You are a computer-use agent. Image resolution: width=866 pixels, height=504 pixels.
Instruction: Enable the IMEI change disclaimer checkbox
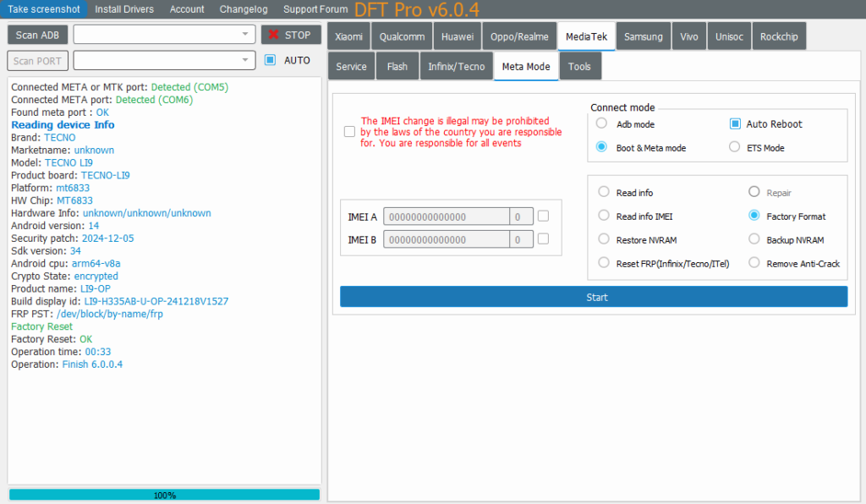pos(349,131)
